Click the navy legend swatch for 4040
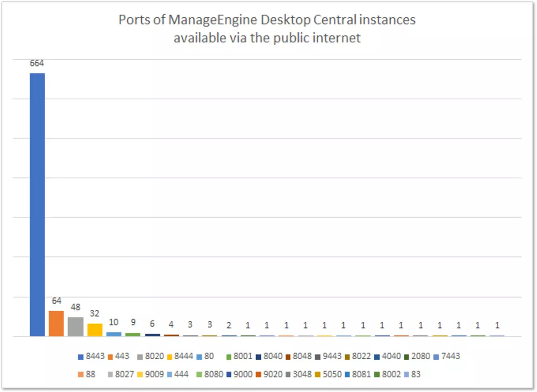 tap(377, 357)
